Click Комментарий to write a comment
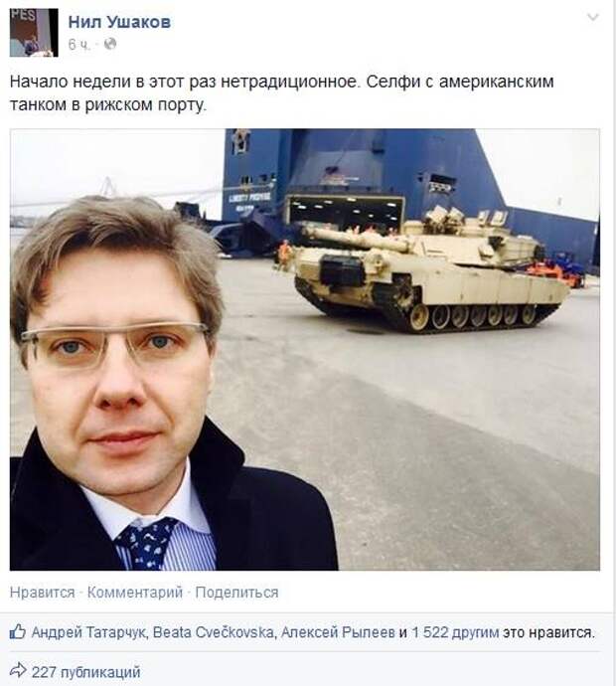This screenshot has width=616, height=686. (x=135, y=593)
